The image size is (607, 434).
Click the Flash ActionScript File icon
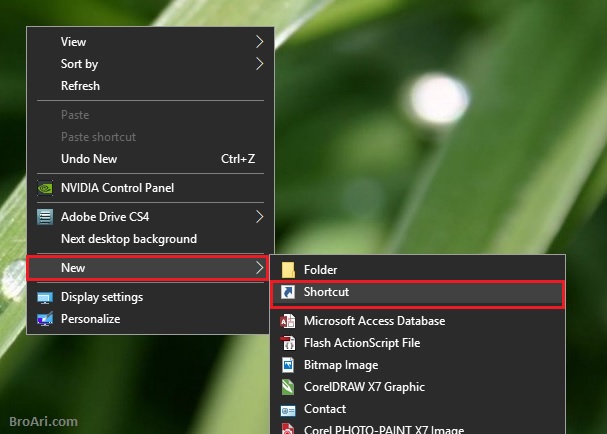(288, 343)
